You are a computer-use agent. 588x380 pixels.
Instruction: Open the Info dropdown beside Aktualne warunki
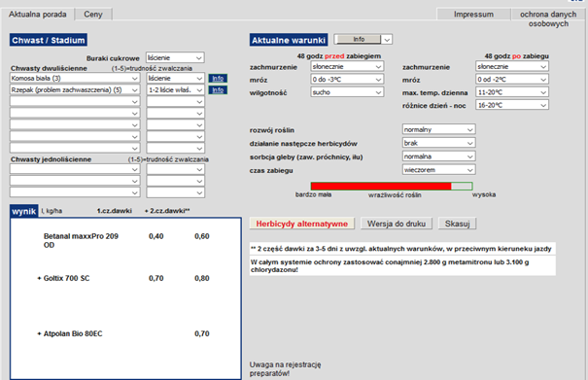point(363,40)
